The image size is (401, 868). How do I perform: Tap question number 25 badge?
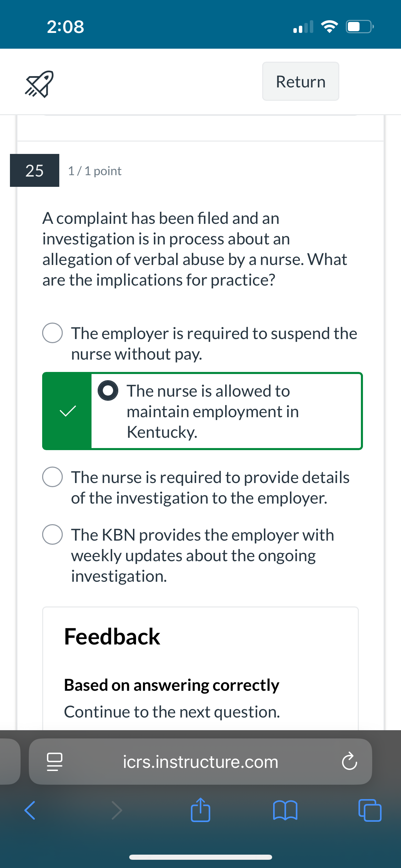coord(35,170)
